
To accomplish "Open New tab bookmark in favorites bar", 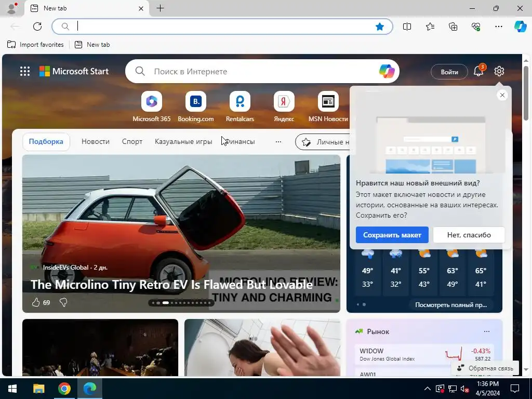I will [92, 45].
